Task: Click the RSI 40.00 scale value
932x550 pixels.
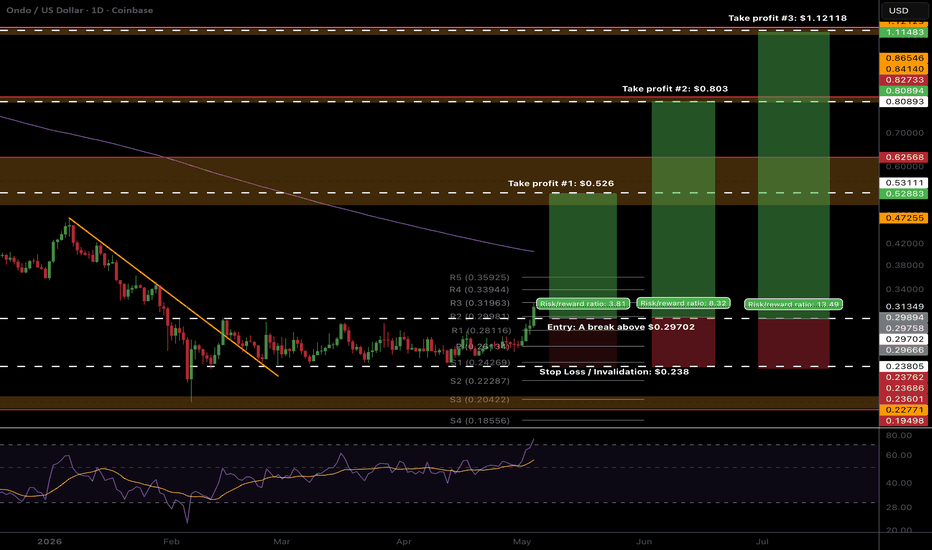Action: [899, 483]
